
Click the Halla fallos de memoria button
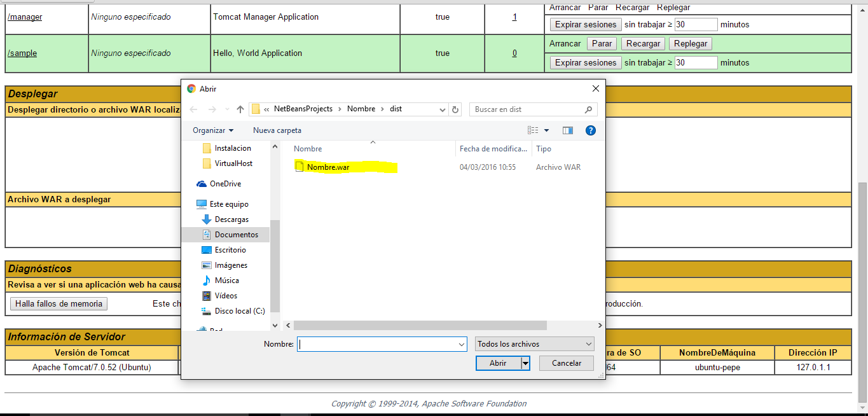point(59,304)
